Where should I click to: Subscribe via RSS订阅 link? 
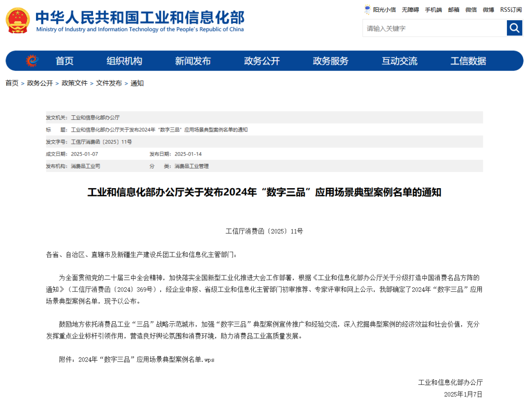511,9
